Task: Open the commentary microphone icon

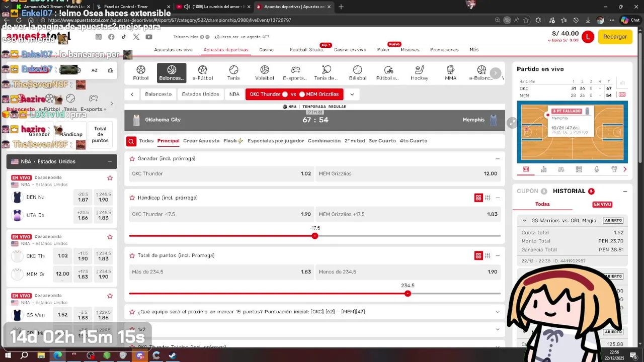Action: point(597,169)
